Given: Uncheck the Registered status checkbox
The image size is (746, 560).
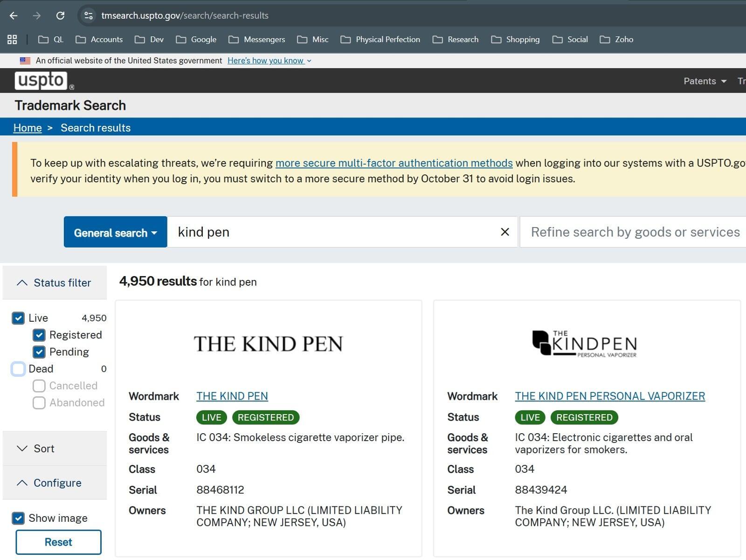Looking at the screenshot, I should click(x=39, y=335).
